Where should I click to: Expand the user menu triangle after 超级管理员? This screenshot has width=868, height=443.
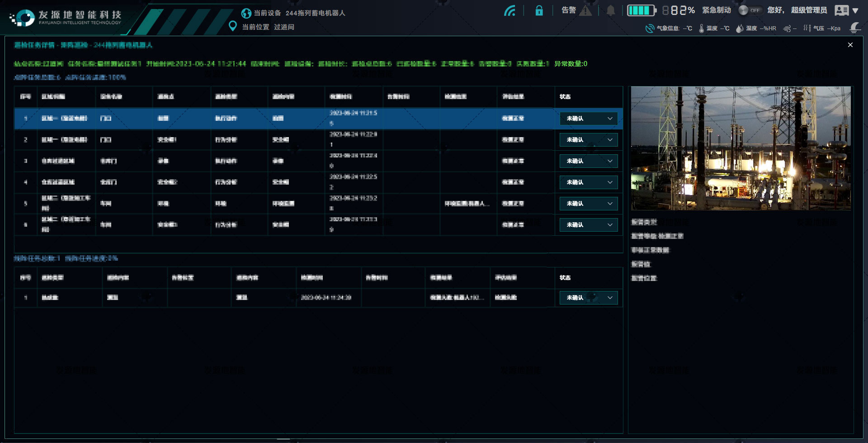click(x=855, y=10)
